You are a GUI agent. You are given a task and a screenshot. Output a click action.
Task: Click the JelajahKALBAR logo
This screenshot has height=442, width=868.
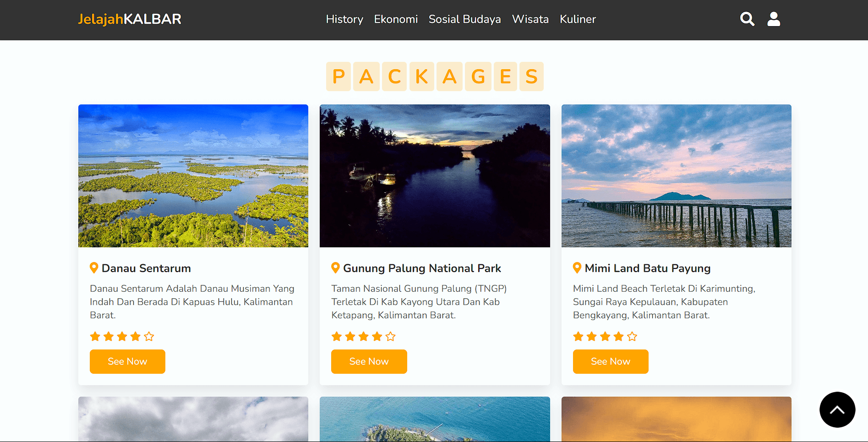(130, 19)
